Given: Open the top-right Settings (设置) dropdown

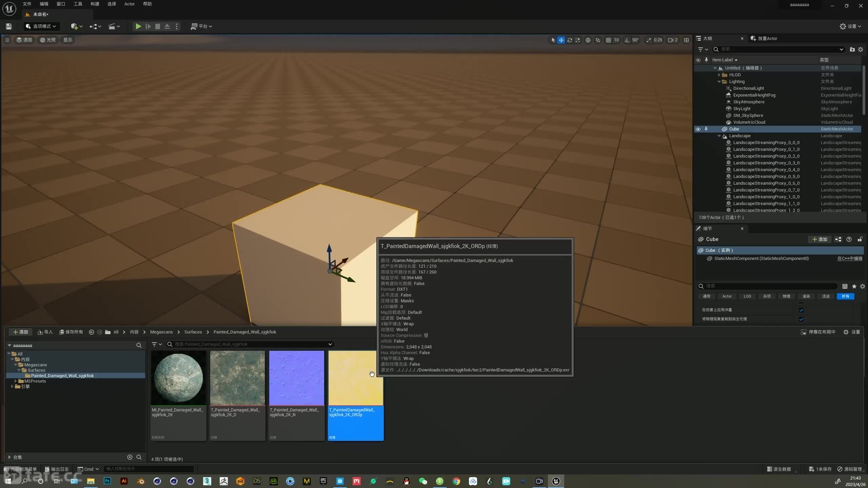Looking at the screenshot, I should click(x=850, y=26).
